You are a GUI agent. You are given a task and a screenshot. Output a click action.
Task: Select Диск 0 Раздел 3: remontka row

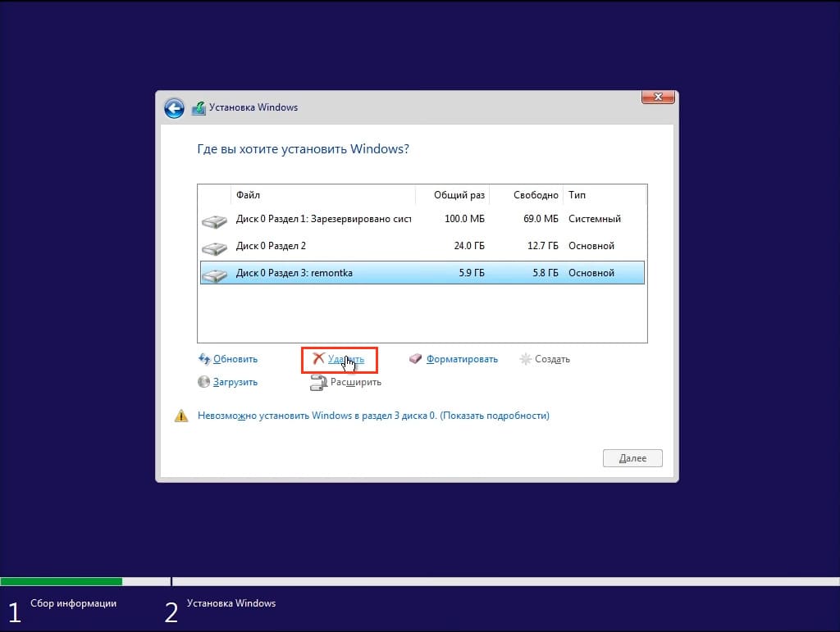[422, 273]
